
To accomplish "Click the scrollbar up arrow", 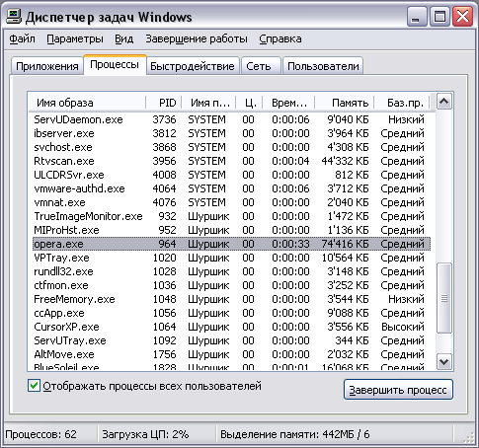I will pos(443,102).
